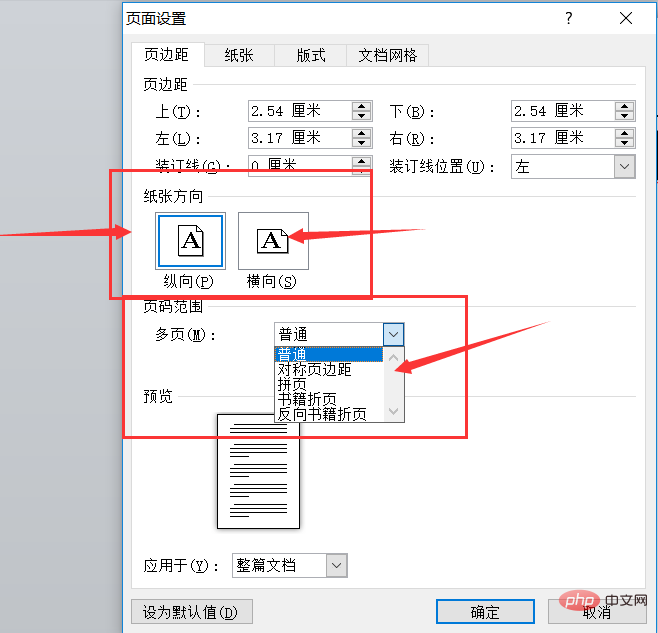
Task: Switch to the 页边距 tab
Action: (x=167, y=55)
